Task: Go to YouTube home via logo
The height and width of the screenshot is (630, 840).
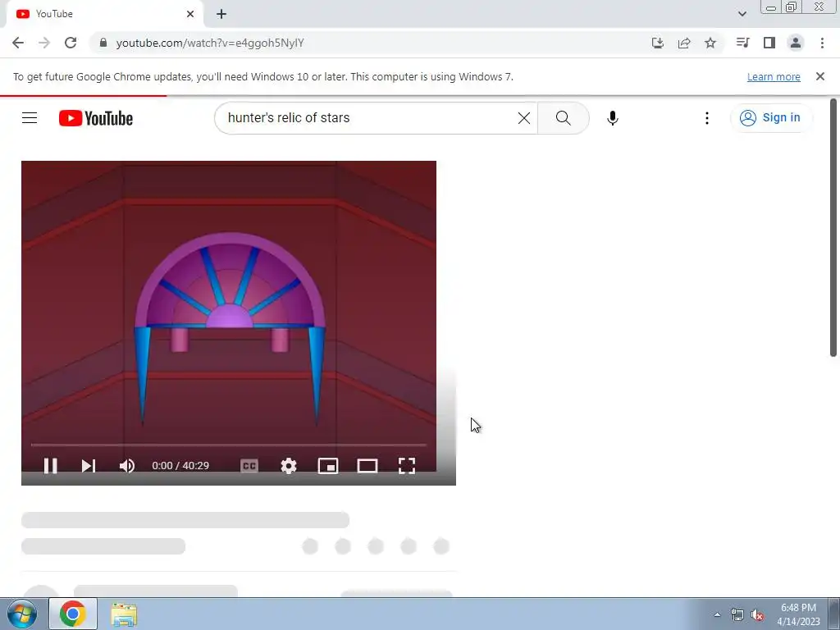Action: pos(96,118)
